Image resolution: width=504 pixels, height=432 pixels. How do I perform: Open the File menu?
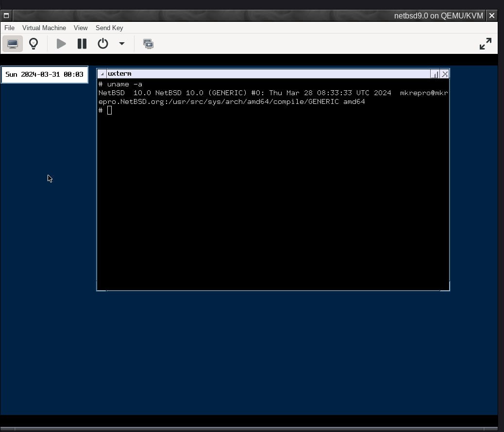coord(9,28)
